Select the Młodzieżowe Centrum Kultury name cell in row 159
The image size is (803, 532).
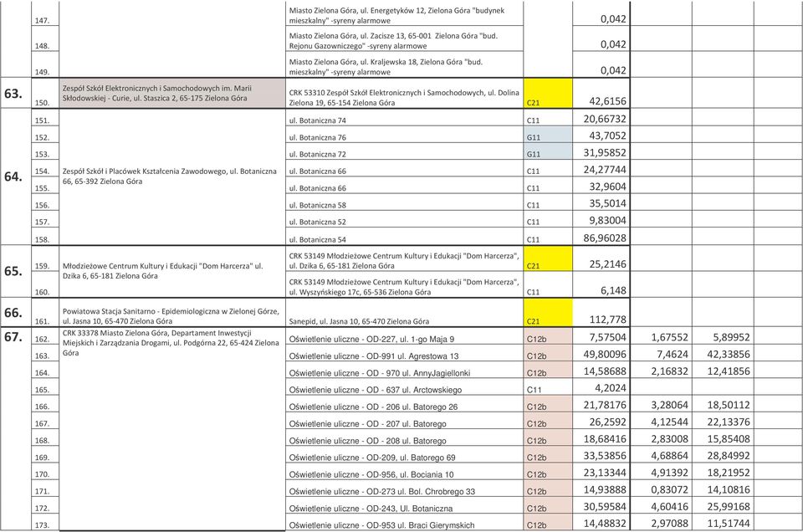172,271
